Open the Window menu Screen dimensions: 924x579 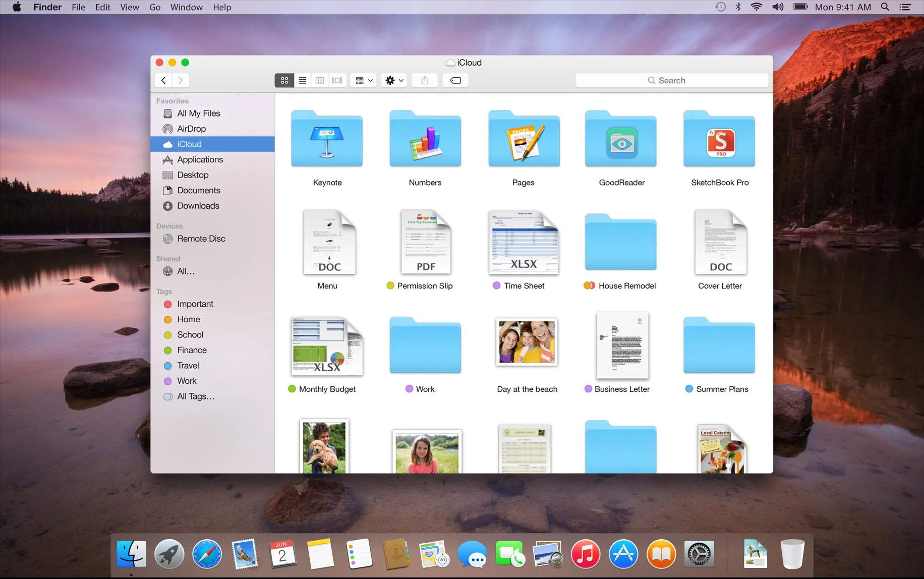click(186, 7)
